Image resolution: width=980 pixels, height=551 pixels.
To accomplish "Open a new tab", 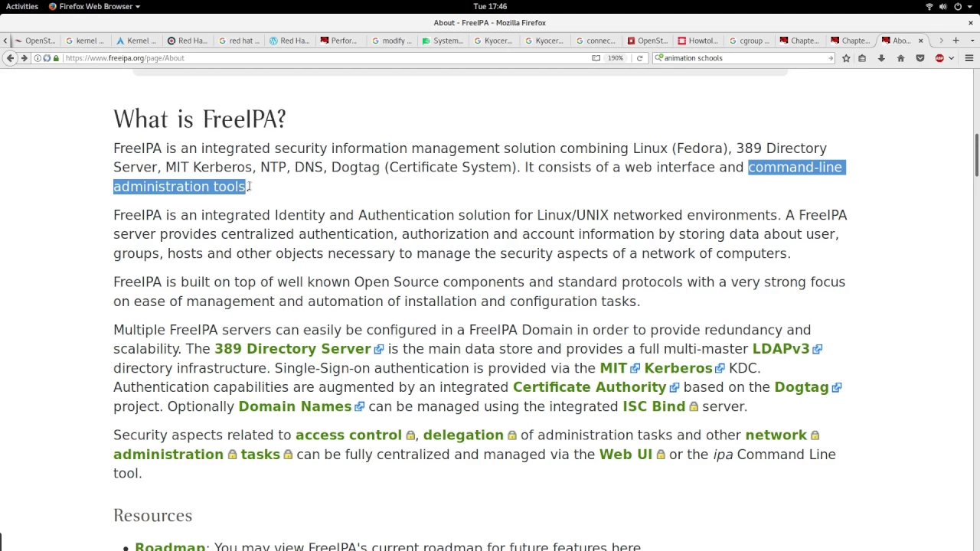I will (x=955, y=41).
